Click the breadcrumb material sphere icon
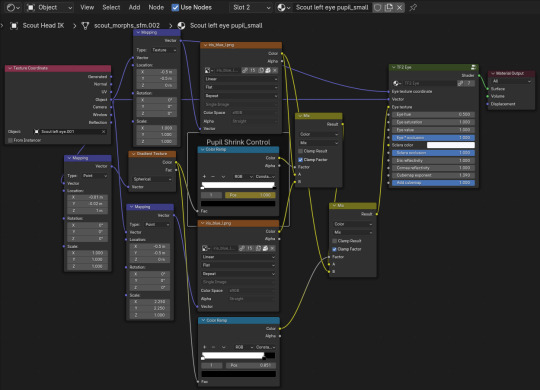This screenshot has width=540, height=390. 181,25
